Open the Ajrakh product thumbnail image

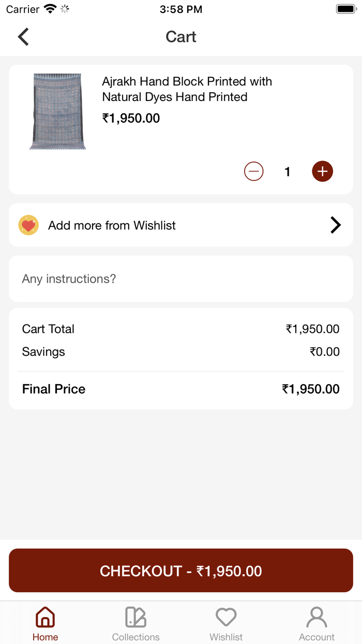point(57,111)
